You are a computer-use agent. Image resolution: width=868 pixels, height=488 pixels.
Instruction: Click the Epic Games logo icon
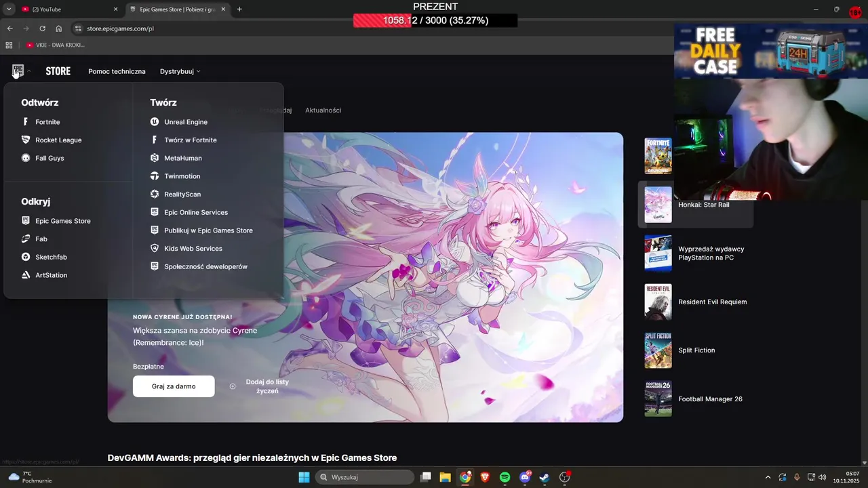point(18,70)
